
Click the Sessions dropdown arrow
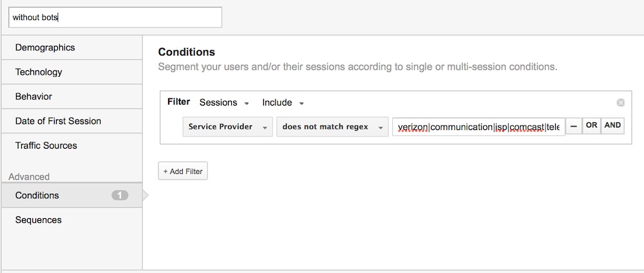[247, 104]
